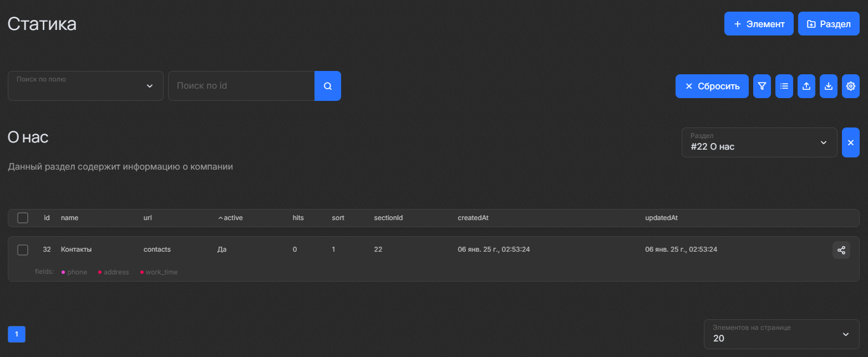Open 'Элементов на странице' dropdown

pos(781,334)
